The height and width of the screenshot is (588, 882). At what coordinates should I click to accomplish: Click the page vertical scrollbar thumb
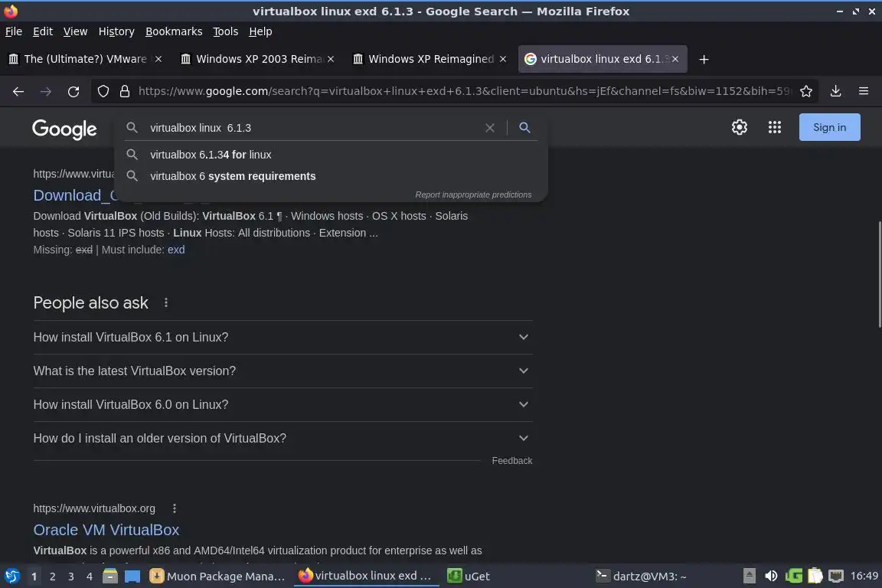(x=880, y=275)
